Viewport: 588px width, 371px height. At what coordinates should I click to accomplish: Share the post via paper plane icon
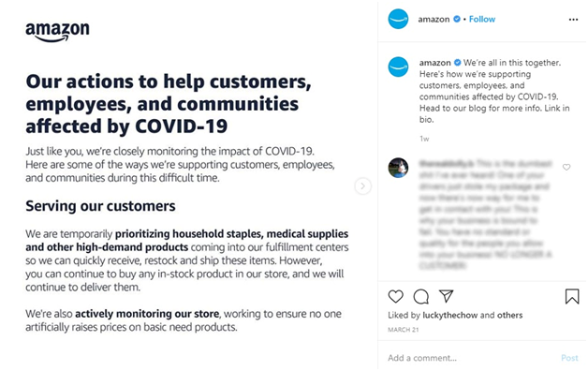tap(447, 296)
